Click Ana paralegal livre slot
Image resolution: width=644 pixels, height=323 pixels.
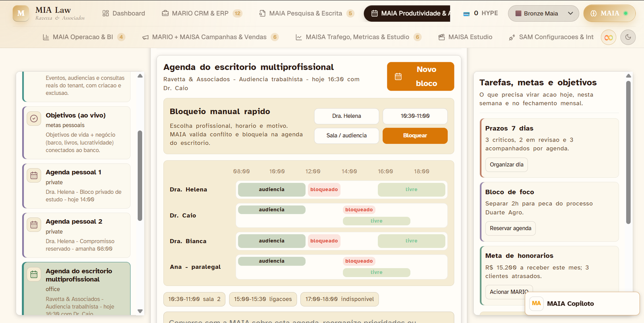tap(377, 272)
